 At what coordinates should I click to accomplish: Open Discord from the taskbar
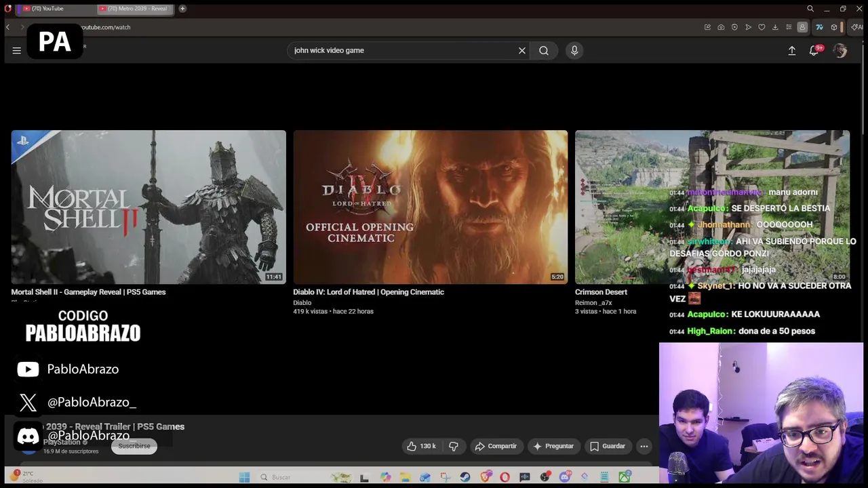click(564, 477)
